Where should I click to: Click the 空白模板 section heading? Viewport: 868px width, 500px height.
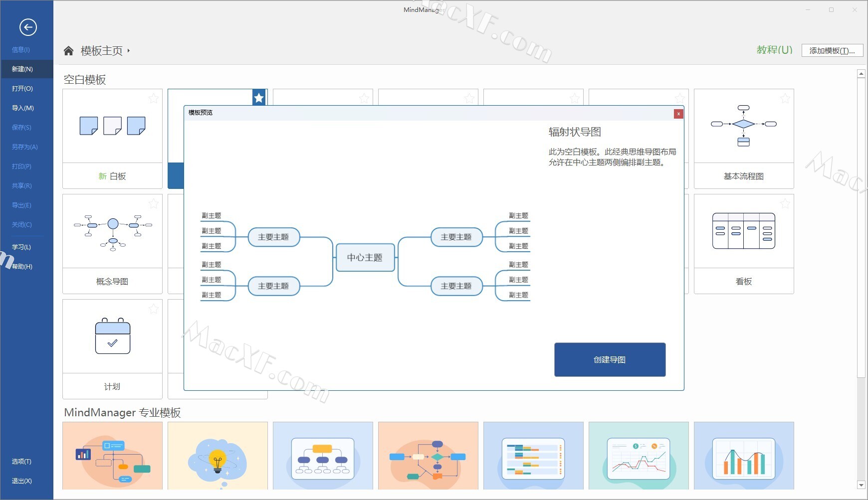coord(85,80)
